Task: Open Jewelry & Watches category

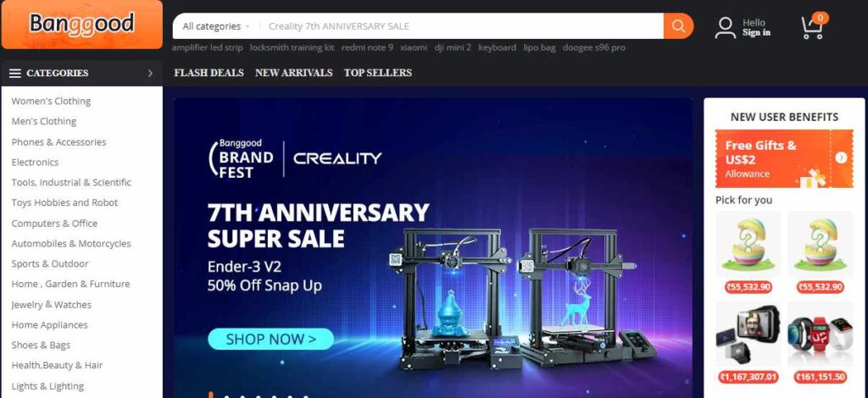Action: pyautogui.click(x=52, y=305)
